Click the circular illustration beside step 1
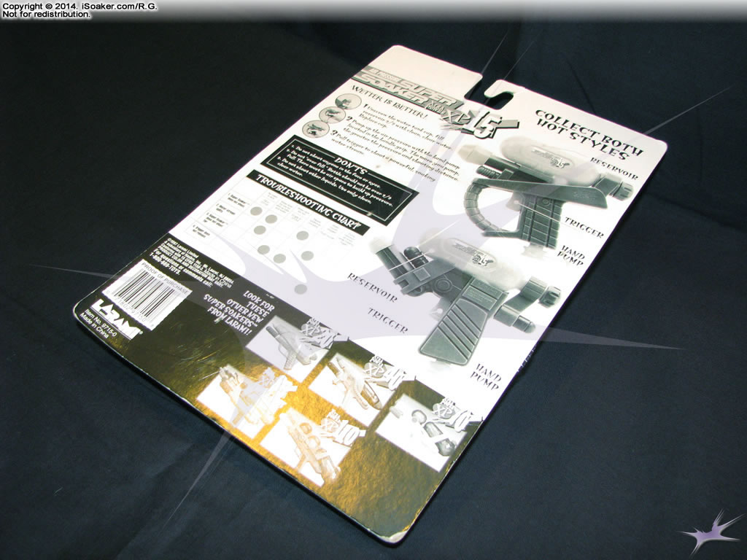 (348, 101)
